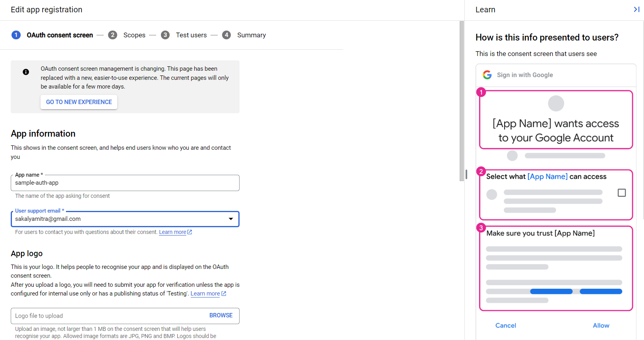This screenshot has width=644, height=340.
Task: Click the pink number 2 marker badge
Action: point(481,172)
